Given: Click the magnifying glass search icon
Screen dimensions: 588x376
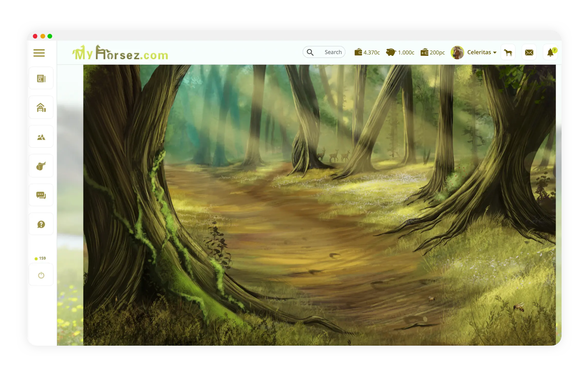Looking at the screenshot, I should click(x=310, y=52).
